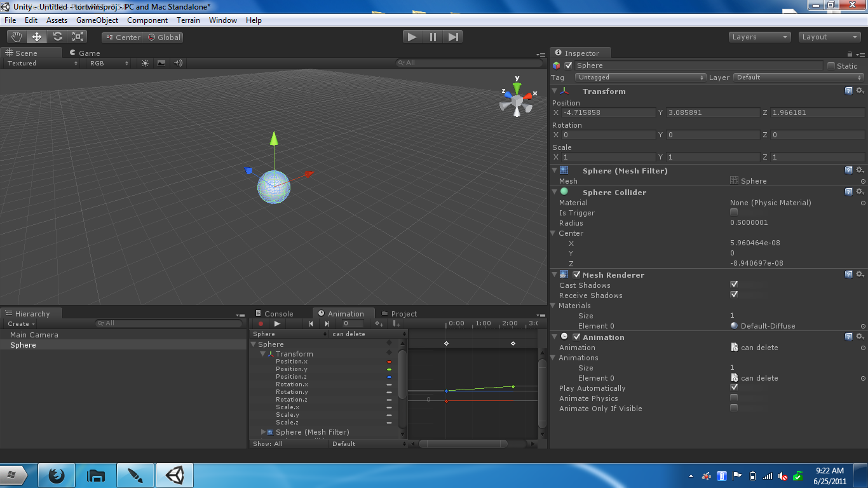The height and width of the screenshot is (488, 868).
Task: Click the Add Keyframe button
Action: (x=379, y=323)
